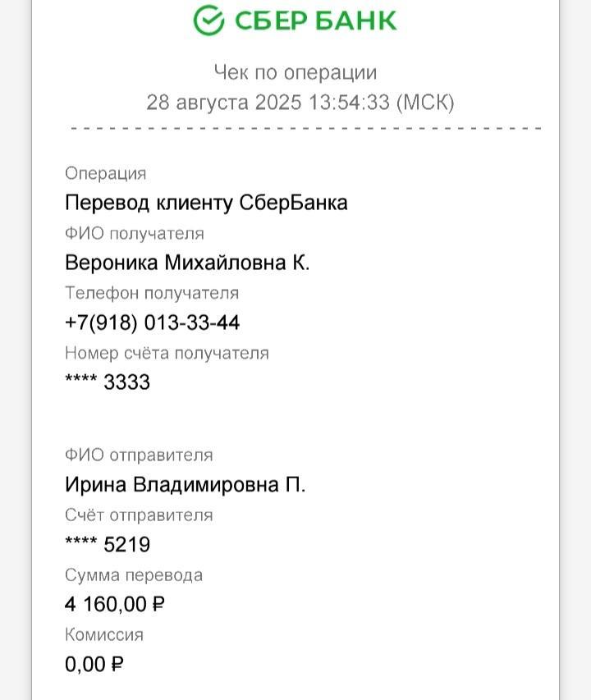Select recipient name Вероника Михайловна К.

click(x=187, y=263)
